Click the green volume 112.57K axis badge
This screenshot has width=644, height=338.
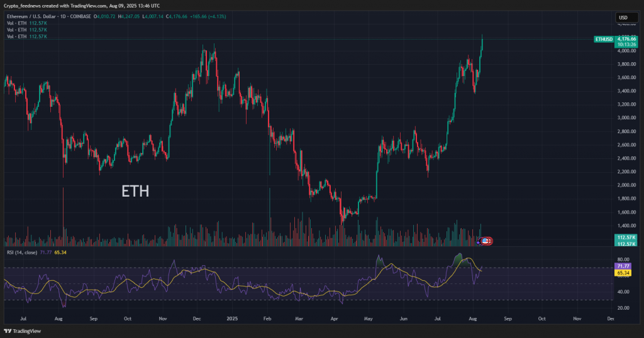(x=626, y=237)
